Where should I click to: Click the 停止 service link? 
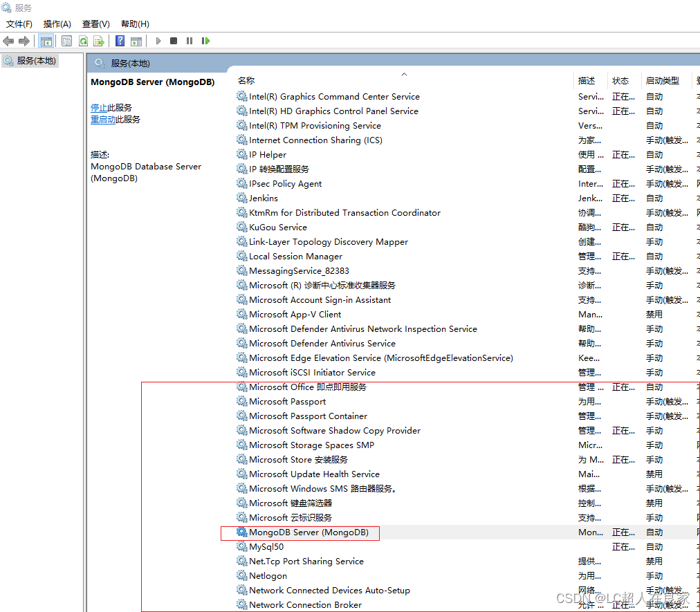pos(99,108)
